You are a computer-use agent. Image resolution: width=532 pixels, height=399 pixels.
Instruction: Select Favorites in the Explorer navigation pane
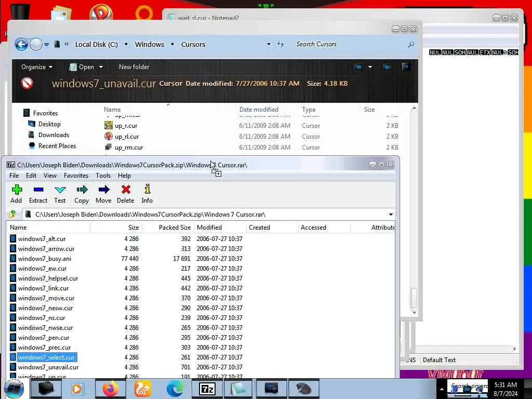point(40,113)
